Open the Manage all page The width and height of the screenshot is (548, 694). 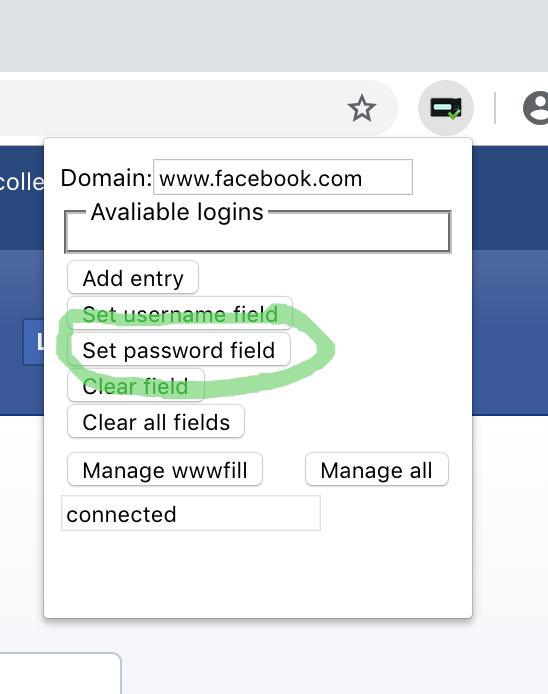(377, 469)
